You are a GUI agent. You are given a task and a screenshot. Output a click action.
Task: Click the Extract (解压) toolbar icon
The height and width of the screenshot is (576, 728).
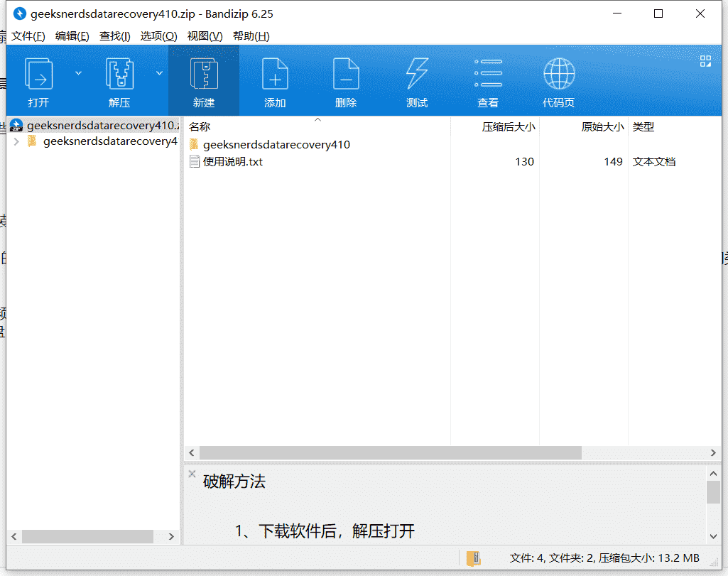point(119,75)
